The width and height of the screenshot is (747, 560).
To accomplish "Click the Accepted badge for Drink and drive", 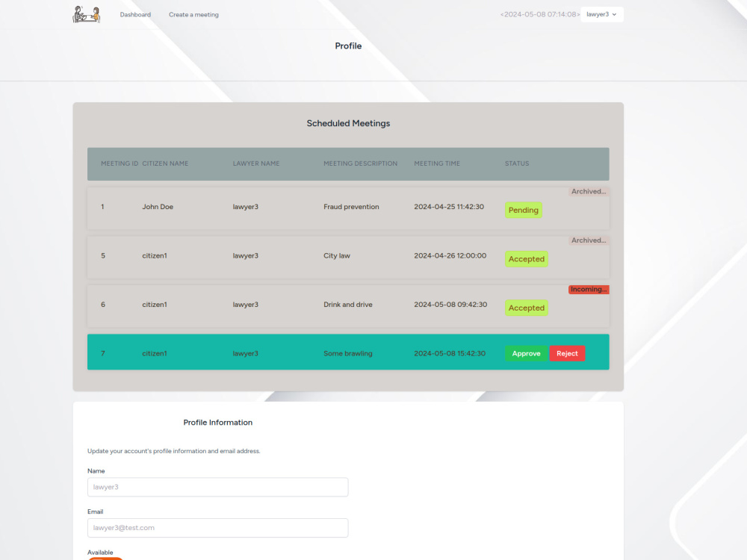I will (527, 308).
